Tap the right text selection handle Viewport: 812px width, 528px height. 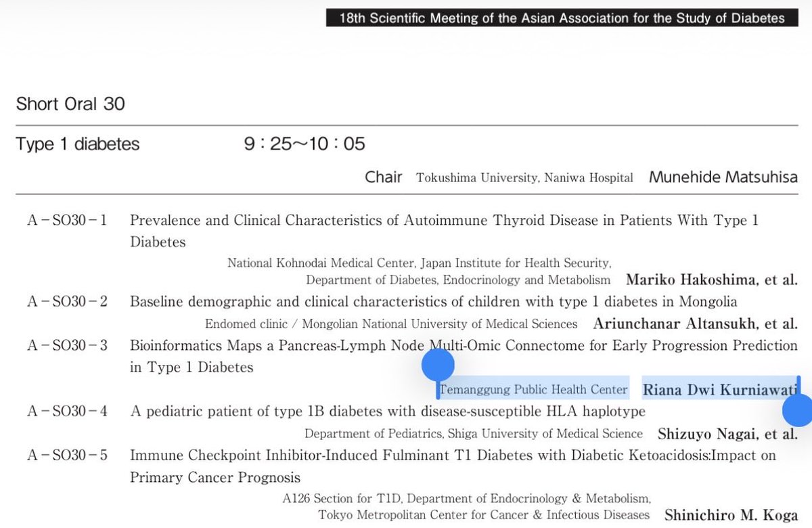tap(798, 410)
